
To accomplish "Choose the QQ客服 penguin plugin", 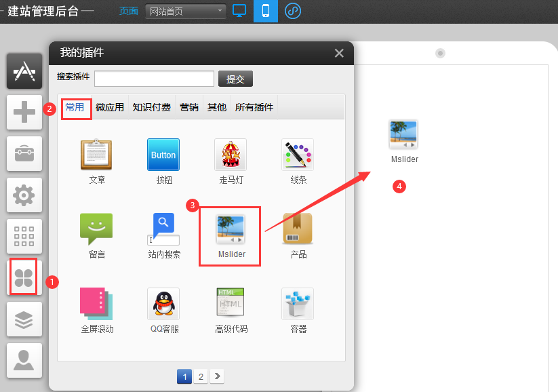I will click(163, 304).
